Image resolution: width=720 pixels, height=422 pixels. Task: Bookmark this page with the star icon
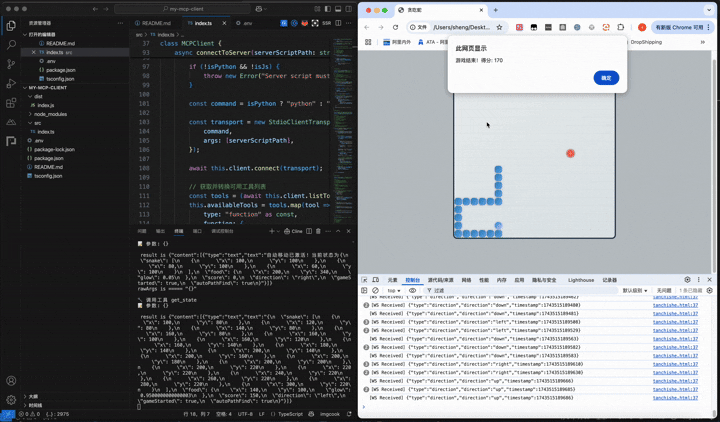499,27
